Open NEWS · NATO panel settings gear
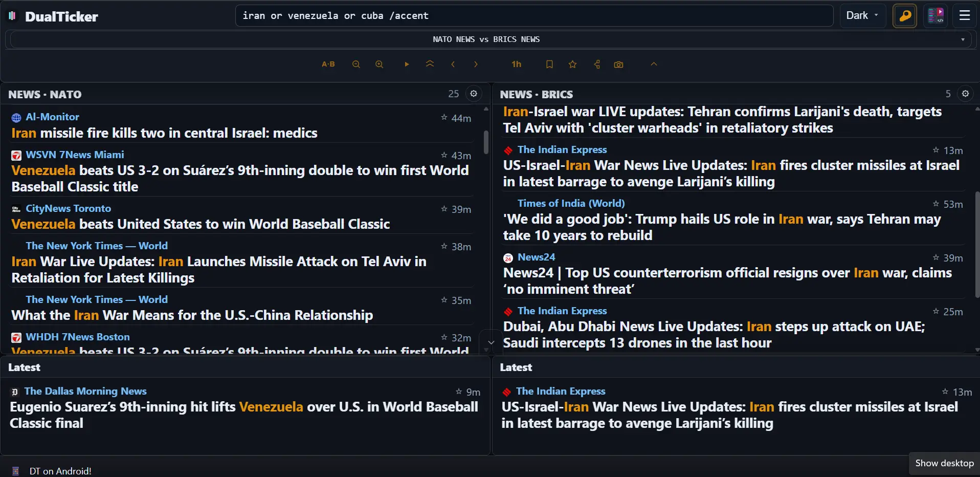This screenshot has width=980, height=477. [x=474, y=94]
